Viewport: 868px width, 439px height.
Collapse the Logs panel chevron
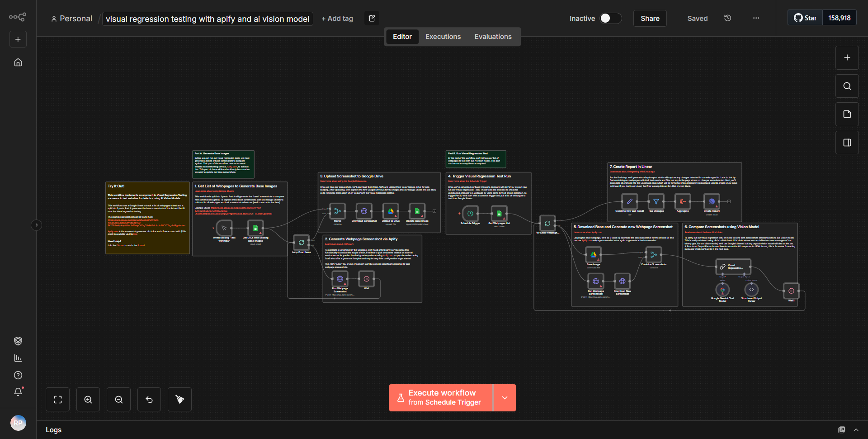click(857, 429)
